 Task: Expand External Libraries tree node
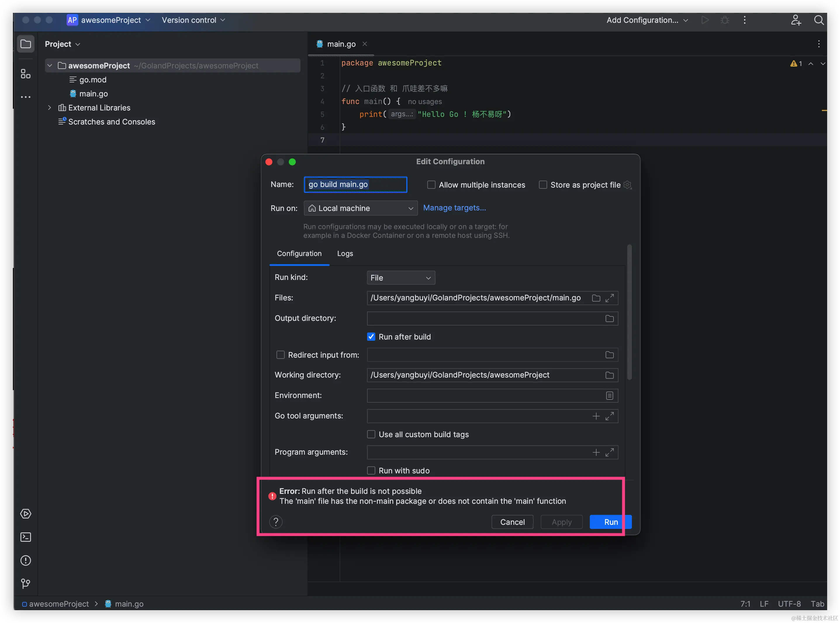49,108
